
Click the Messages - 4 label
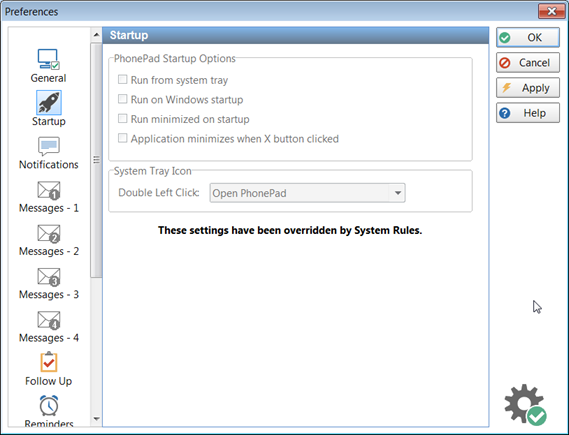pos(49,338)
